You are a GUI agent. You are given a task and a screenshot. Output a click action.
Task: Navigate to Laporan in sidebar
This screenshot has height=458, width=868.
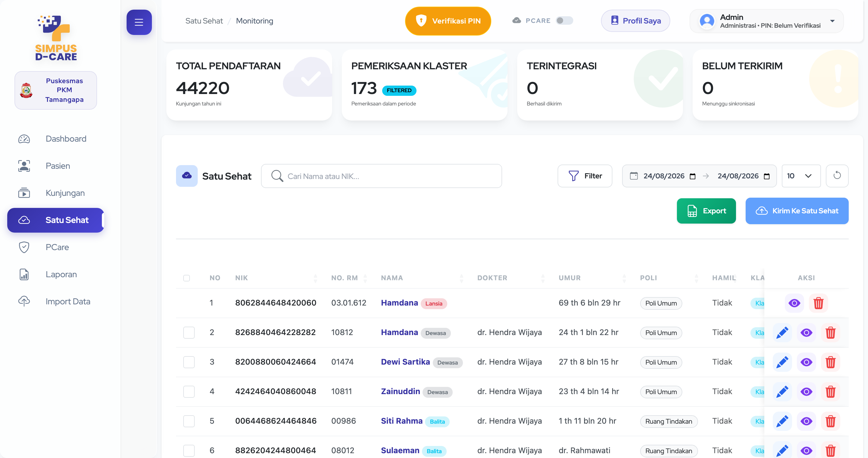[55, 274]
